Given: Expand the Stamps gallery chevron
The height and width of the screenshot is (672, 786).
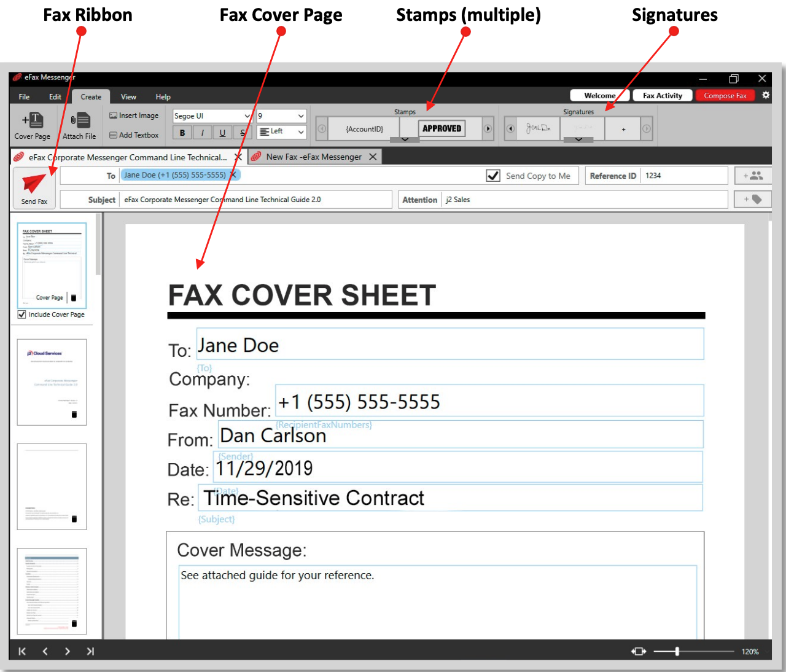Looking at the screenshot, I should coord(405,139).
